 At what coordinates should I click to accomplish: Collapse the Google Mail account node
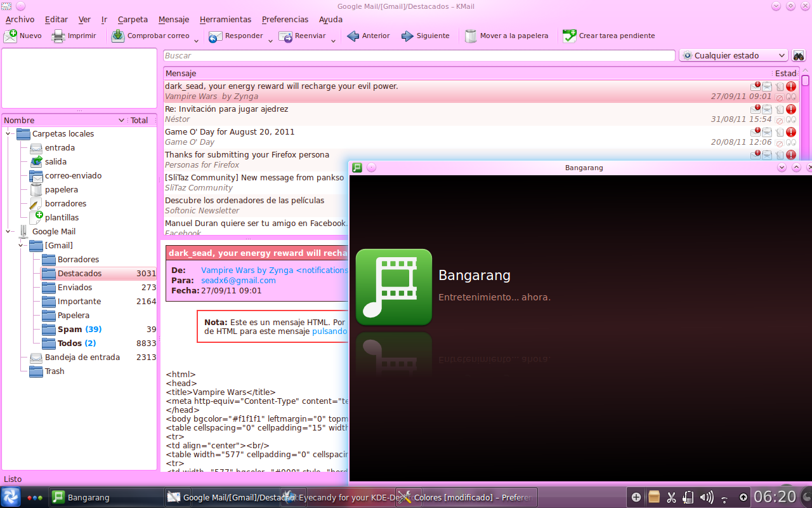tap(9, 232)
